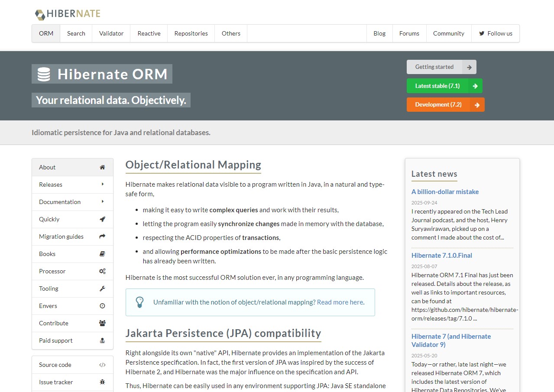Screen dimensions: 554x392
Task: Click the rocket icon beside Quickly
Action: click(102, 219)
